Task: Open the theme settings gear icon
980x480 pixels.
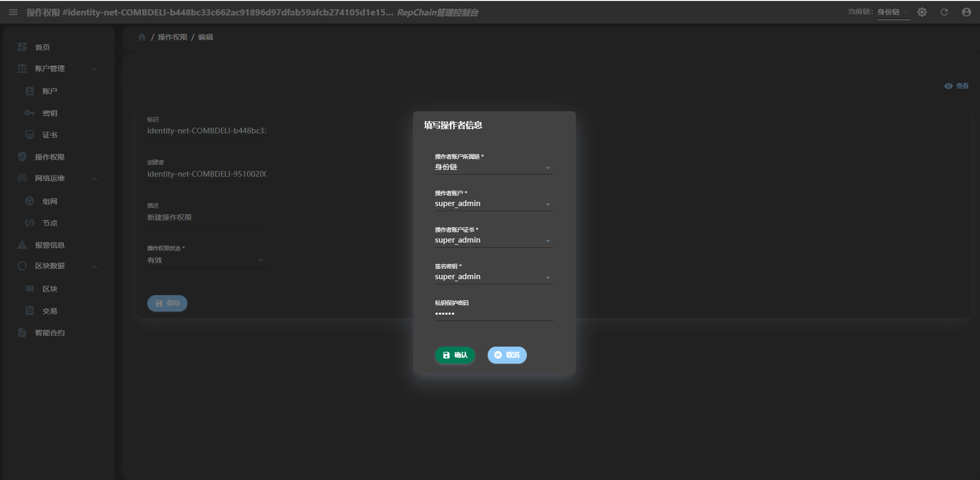Action: 922,12
